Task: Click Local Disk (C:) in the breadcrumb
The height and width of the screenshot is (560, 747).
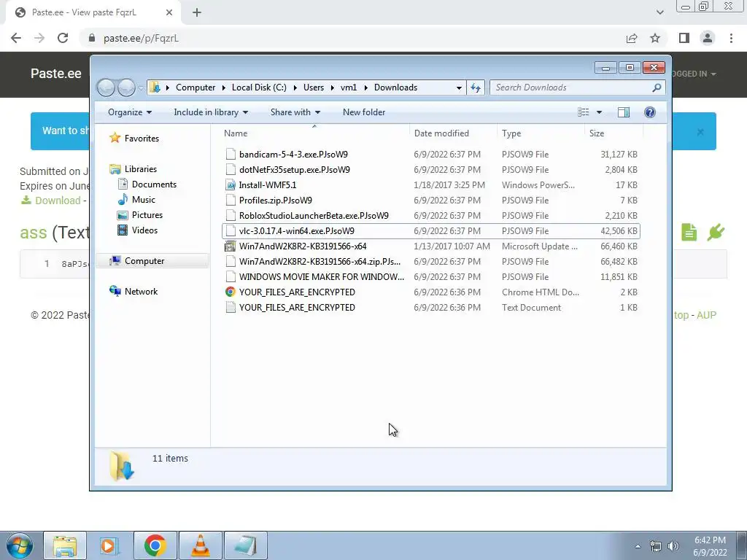Action: pyautogui.click(x=259, y=87)
